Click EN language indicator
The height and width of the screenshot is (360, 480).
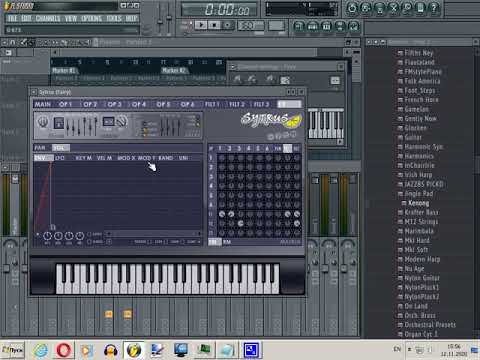click(x=397, y=349)
